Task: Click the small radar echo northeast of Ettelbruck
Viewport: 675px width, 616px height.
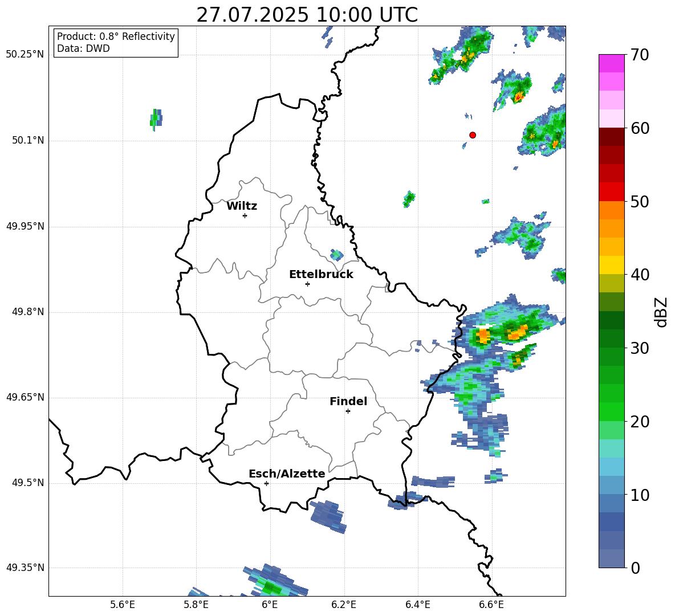Action: point(336,255)
